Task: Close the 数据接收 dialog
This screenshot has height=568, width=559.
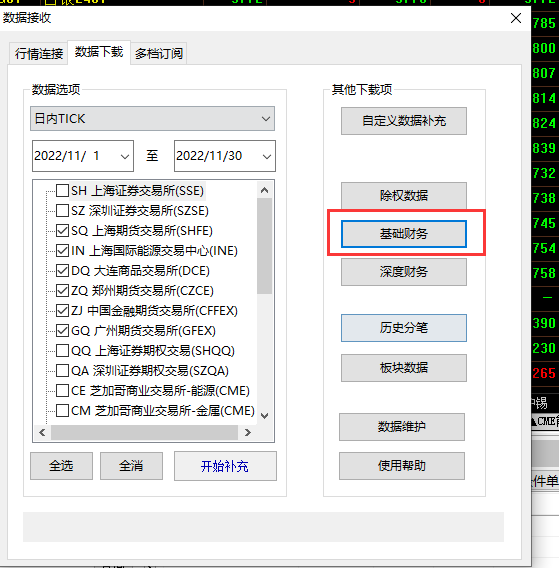Action: pyautogui.click(x=516, y=18)
